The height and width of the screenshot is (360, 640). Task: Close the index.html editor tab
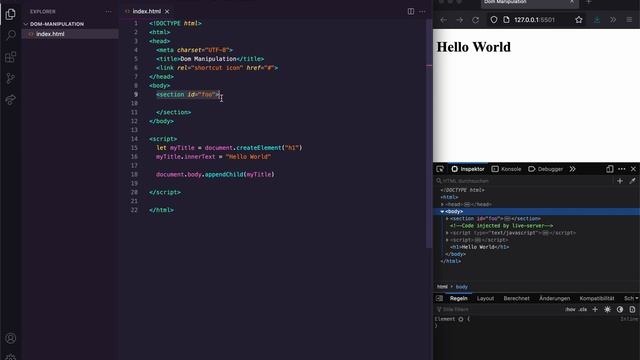[x=167, y=11]
